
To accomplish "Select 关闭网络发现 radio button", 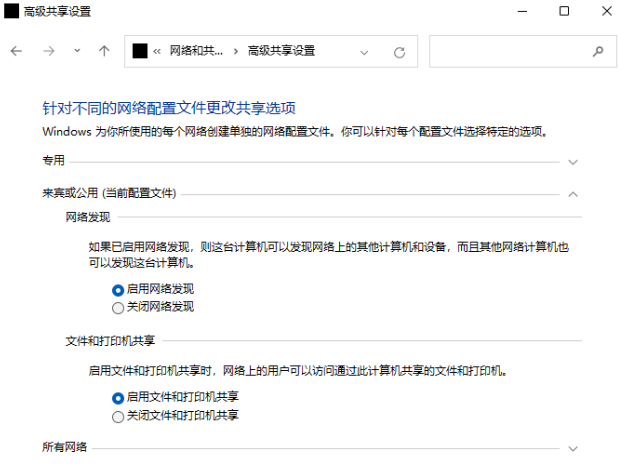I will [119, 306].
